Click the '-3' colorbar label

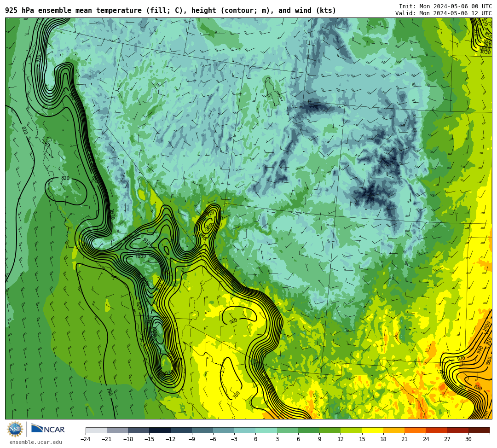point(234,439)
